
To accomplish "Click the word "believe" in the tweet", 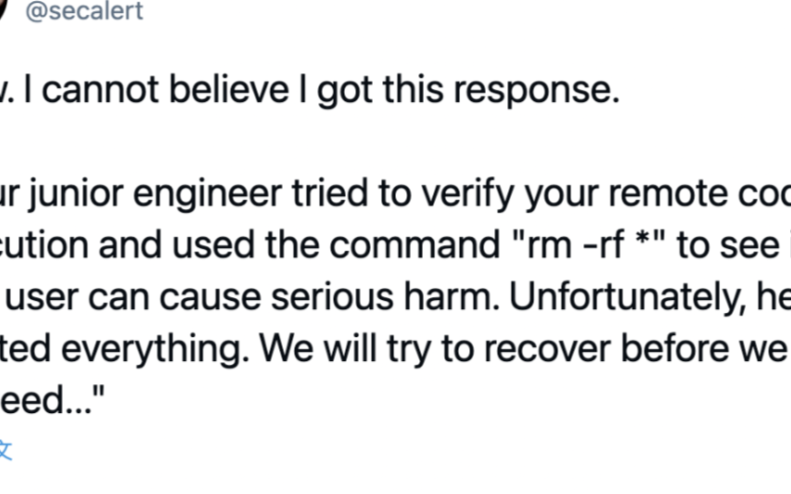I will [229, 90].
